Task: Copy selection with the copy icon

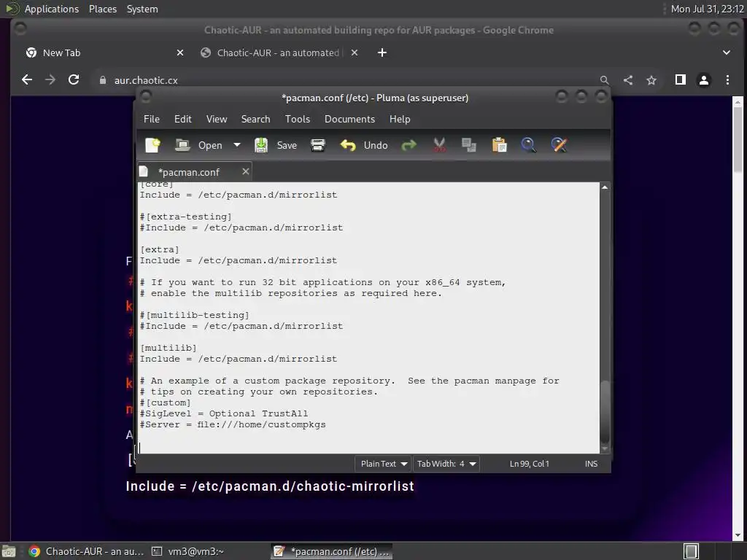Action: point(469,145)
